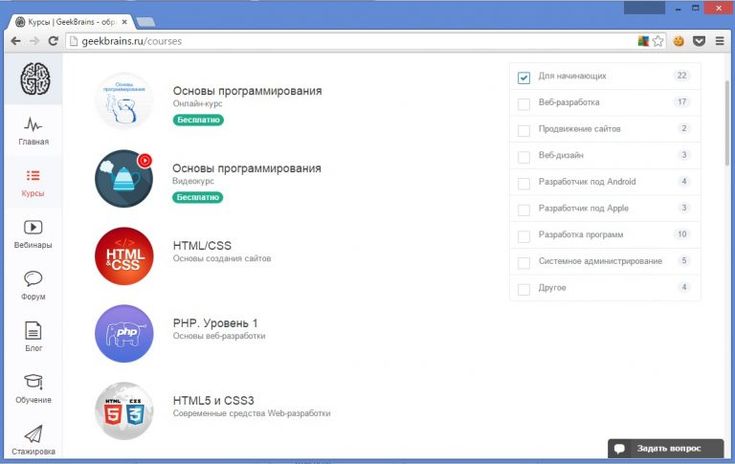This screenshot has height=464, width=735.
Task: Open the Форум speech bubble icon
Action: pos(33,279)
